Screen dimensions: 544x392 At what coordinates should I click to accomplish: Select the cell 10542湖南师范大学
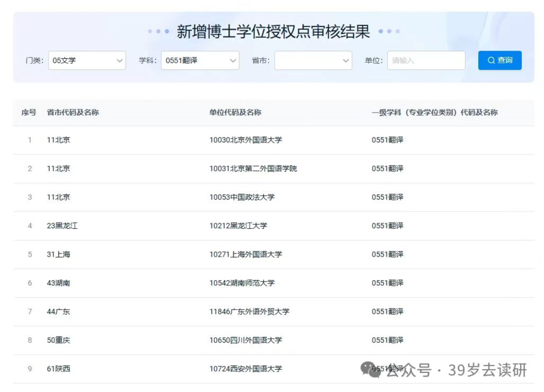click(242, 283)
